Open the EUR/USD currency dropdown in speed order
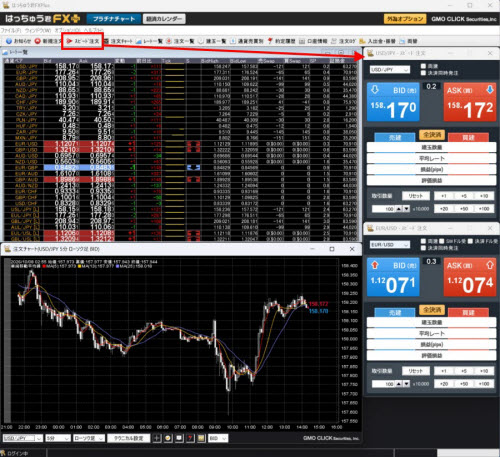 tap(390, 245)
